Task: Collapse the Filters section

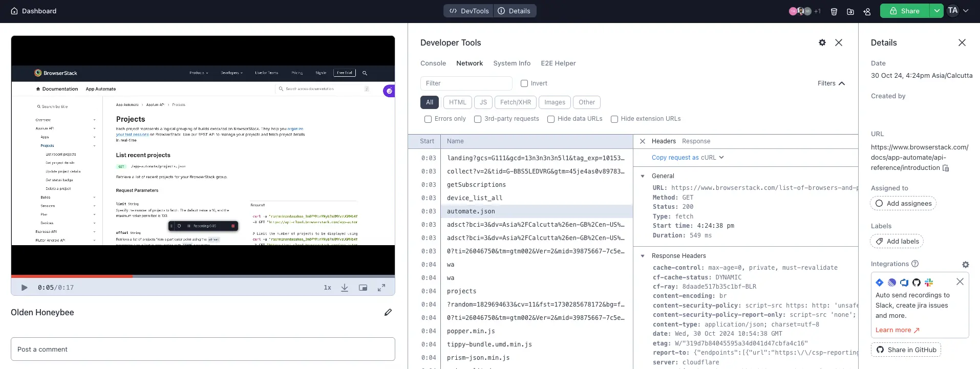Action: 831,83
